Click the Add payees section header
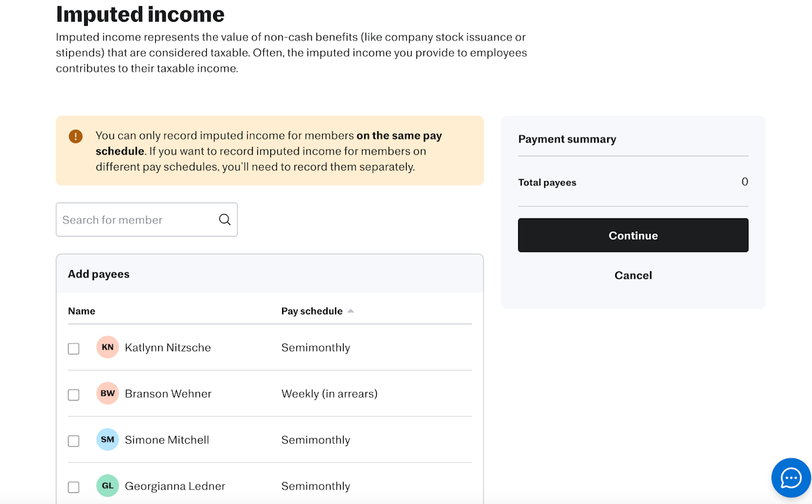This screenshot has width=812, height=504. (x=99, y=274)
